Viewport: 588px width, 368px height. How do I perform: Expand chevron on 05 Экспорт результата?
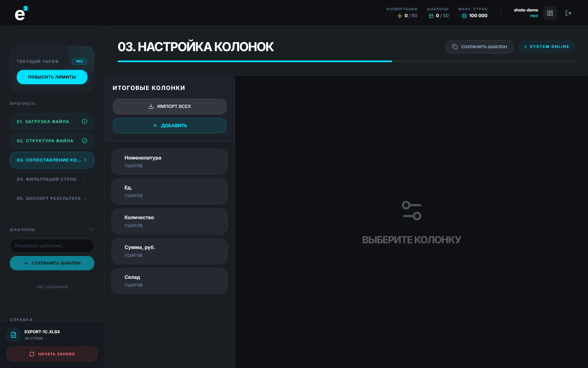85,198
